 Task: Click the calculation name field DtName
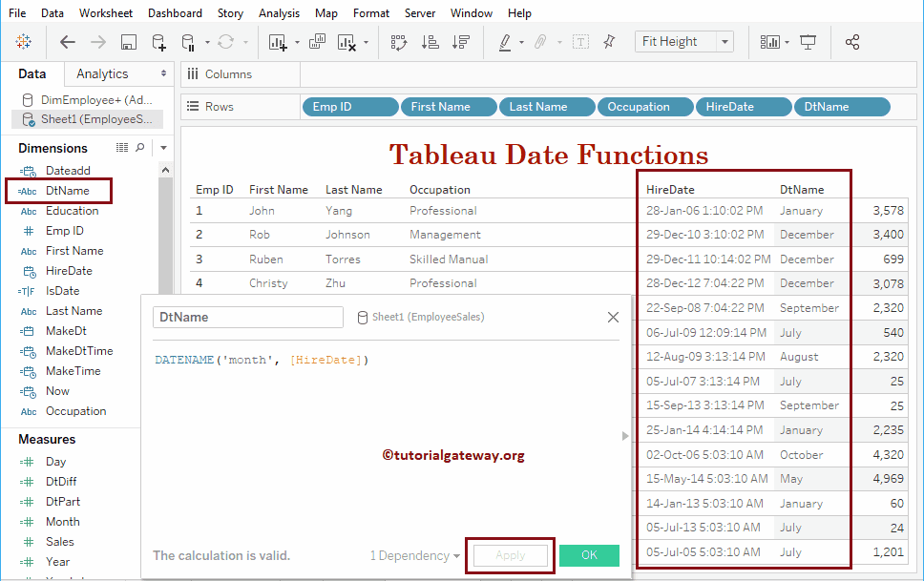248,317
